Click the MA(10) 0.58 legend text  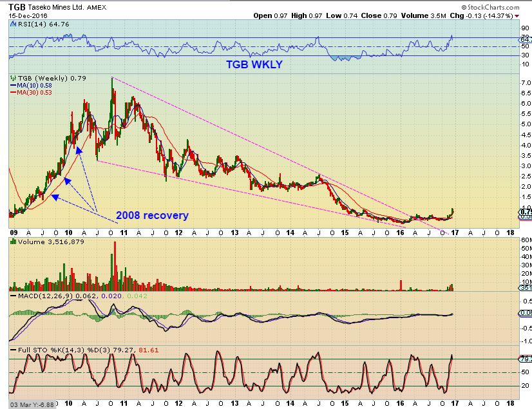coord(34,86)
